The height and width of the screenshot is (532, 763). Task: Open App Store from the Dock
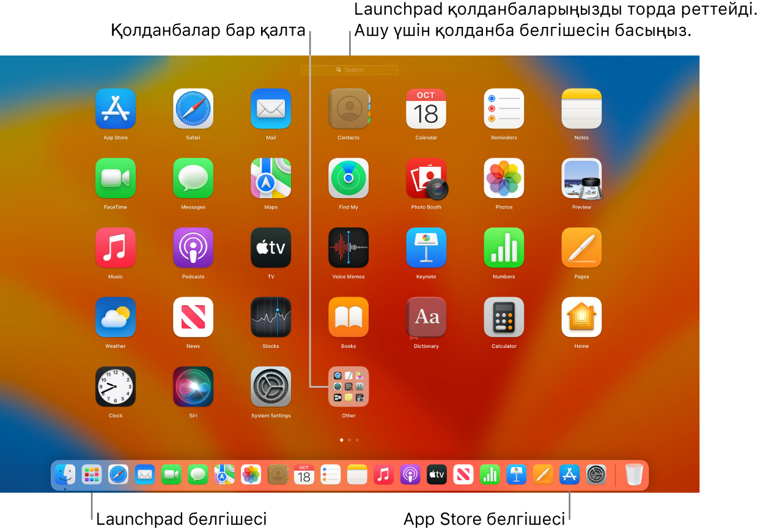click(570, 475)
